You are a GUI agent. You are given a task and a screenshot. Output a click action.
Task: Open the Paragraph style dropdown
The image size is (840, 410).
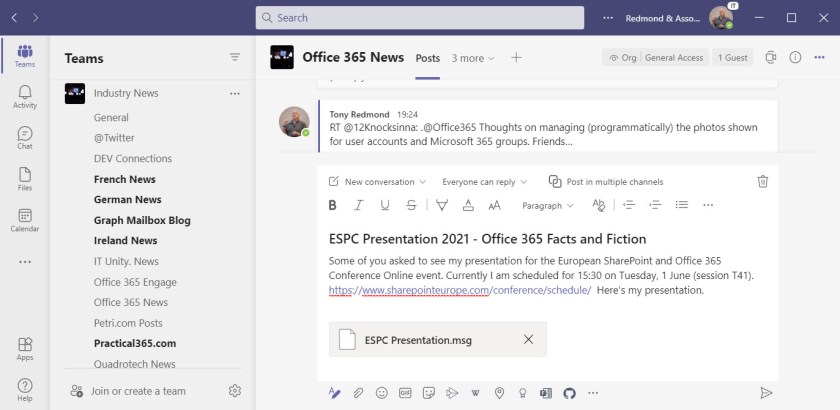point(548,205)
